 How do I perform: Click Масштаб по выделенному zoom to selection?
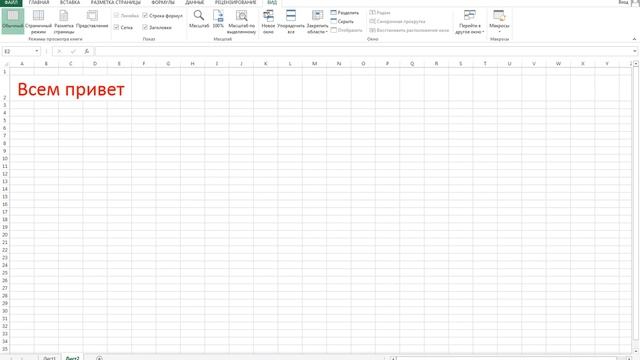point(242,22)
